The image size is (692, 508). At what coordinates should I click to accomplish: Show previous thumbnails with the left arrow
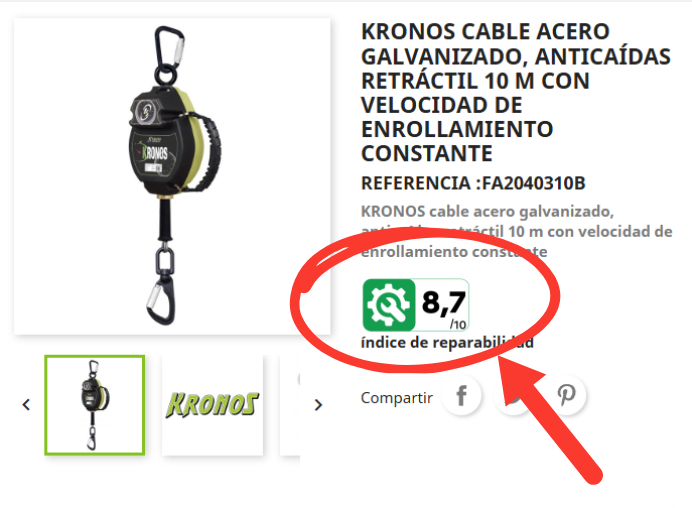pyautogui.click(x=26, y=405)
